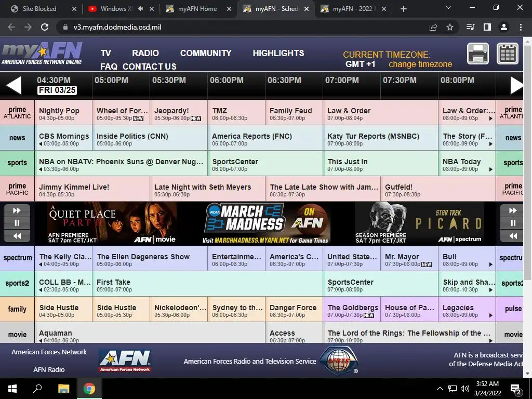The image size is (532, 399).
Task: Open the HIGHLIGHTS menu
Action: pyautogui.click(x=278, y=54)
